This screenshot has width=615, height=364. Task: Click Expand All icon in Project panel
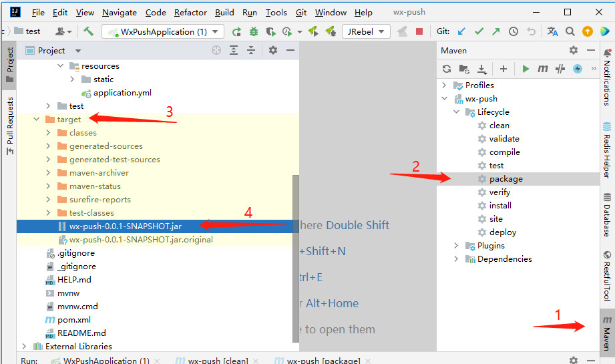click(x=234, y=50)
